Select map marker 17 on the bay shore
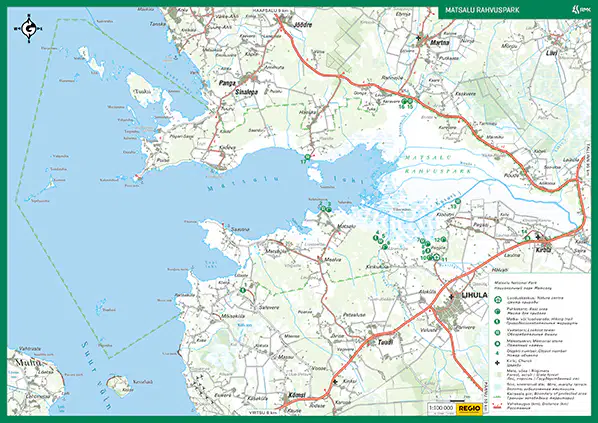This screenshot has width=598, height=423. tap(307, 157)
